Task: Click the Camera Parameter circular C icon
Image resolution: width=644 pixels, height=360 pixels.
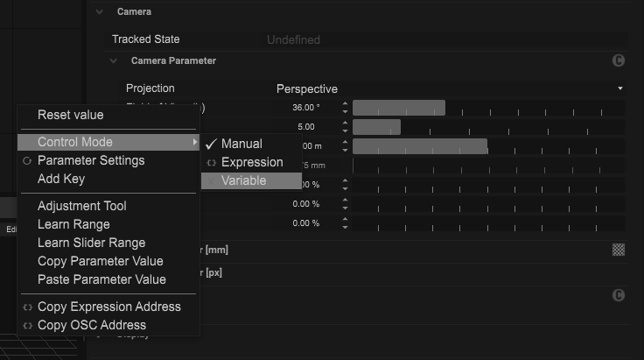Action: [619, 61]
